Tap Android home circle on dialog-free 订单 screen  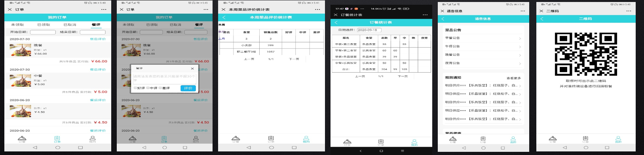(x=58, y=147)
